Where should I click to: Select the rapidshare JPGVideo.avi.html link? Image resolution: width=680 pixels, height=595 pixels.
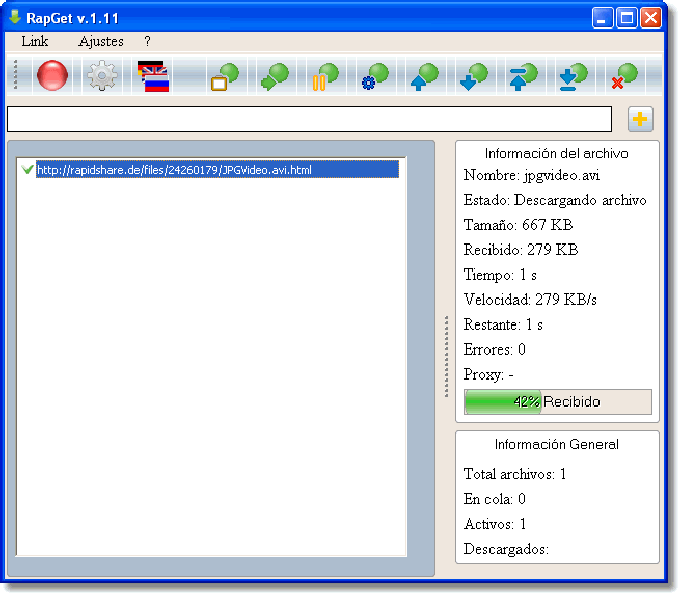tap(217, 170)
